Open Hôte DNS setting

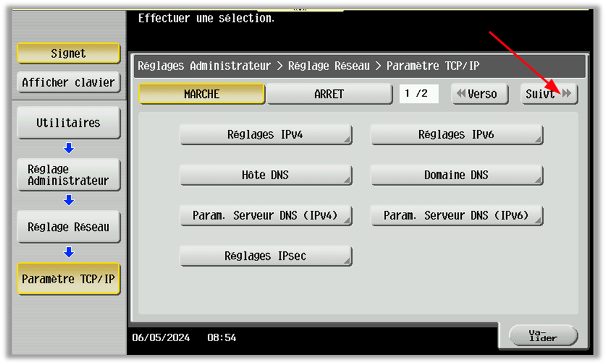(266, 176)
